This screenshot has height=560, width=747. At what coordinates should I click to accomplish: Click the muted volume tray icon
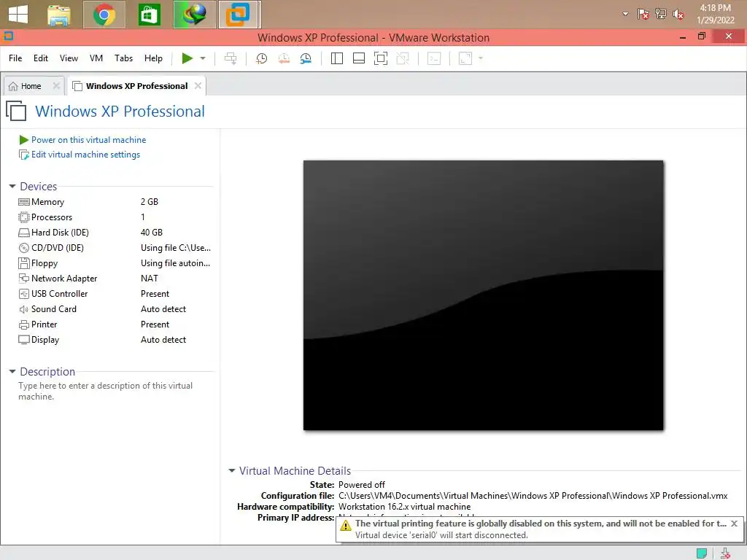(x=678, y=15)
